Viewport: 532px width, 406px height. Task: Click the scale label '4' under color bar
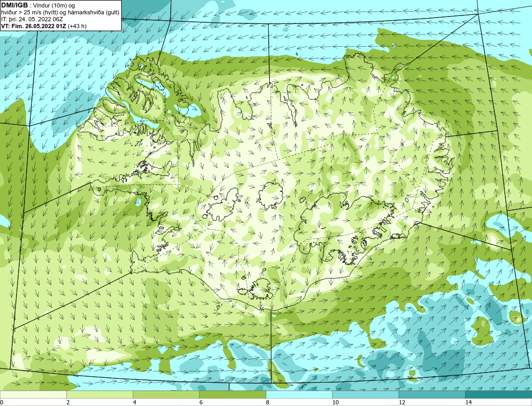tap(135, 402)
